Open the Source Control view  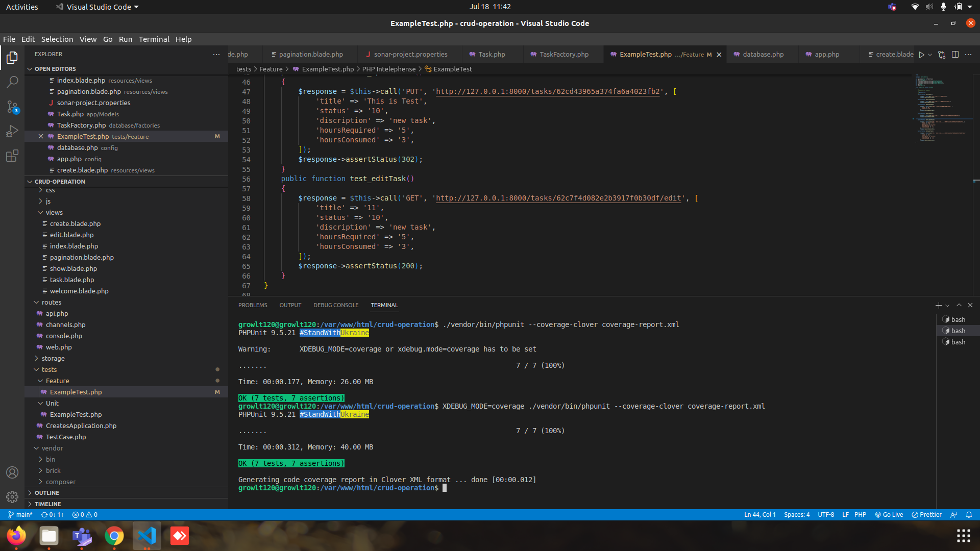tap(12, 107)
